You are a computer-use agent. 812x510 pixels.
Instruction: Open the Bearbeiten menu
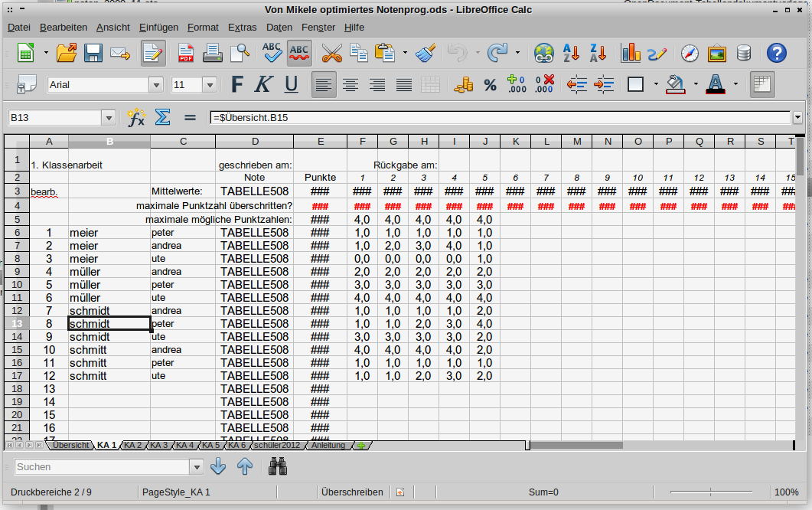[x=64, y=28]
